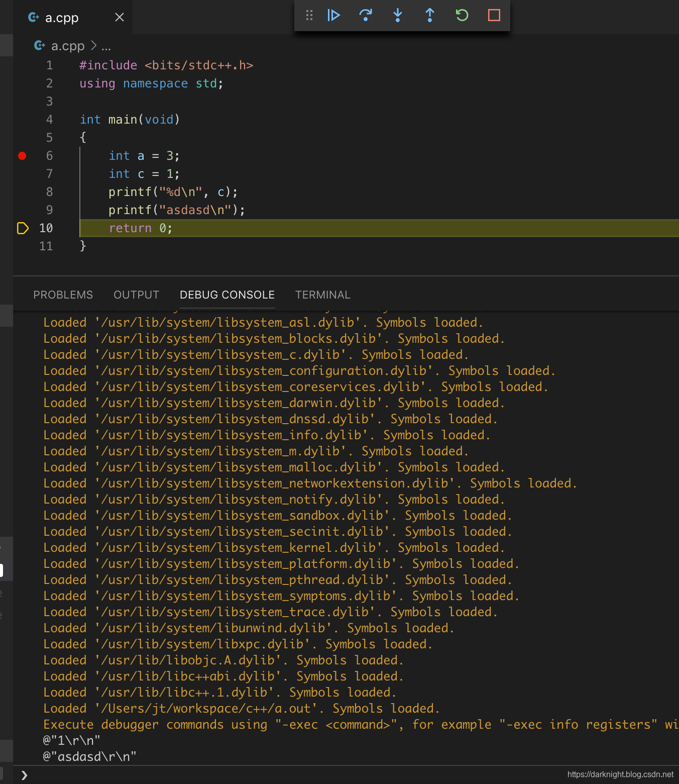Click console line for libxpc.dylib

238,644
